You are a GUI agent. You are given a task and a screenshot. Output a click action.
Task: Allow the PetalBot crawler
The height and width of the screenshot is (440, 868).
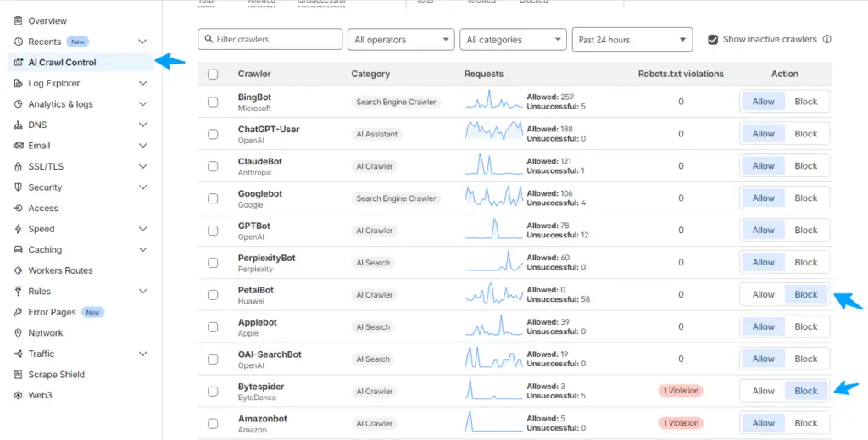763,295
